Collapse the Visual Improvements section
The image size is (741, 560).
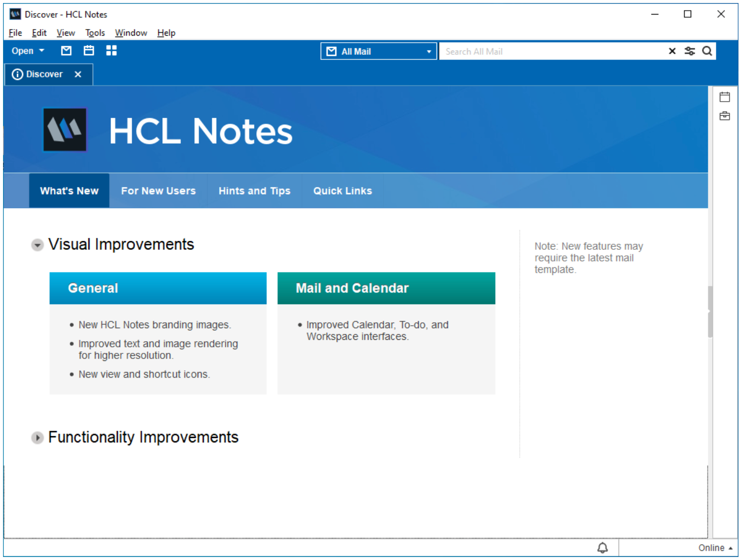click(37, 245)
